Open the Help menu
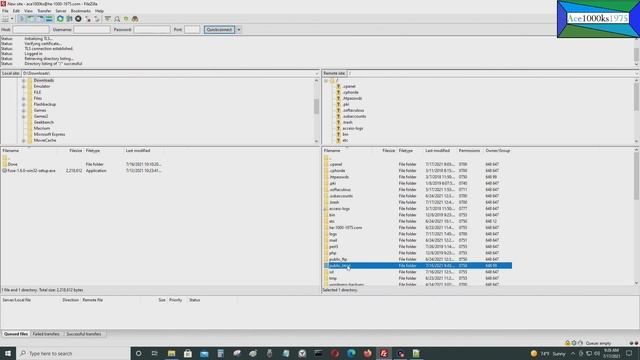640x360 pixels. (99, 11)
